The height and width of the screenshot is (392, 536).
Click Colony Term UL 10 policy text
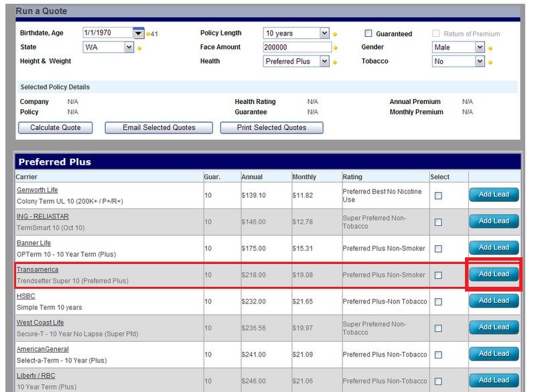(70, 201)
